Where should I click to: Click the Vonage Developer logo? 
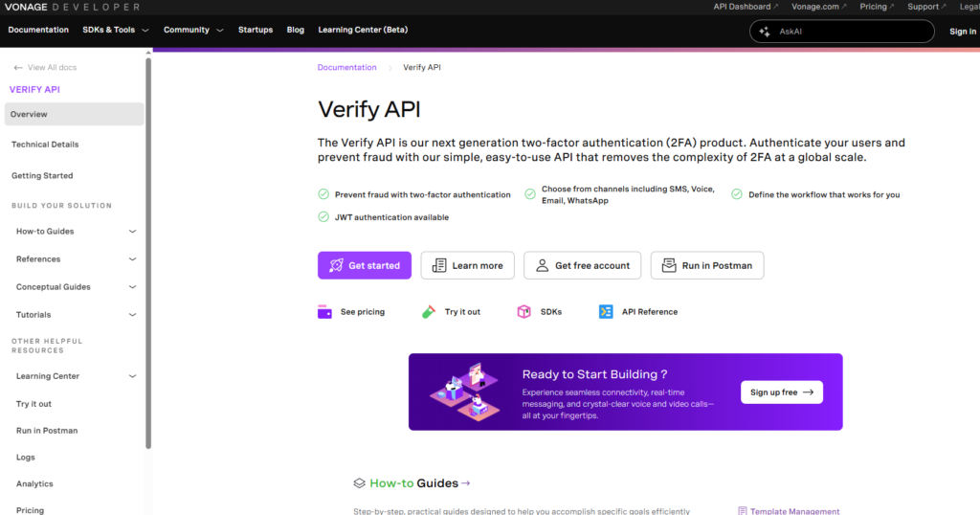coord(72,7)
